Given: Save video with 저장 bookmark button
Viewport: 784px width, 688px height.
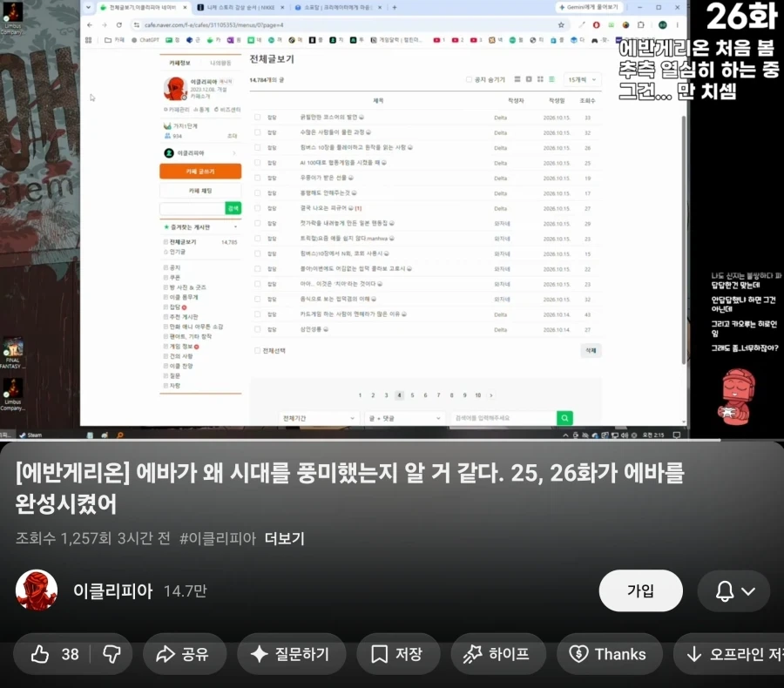Looking at the screenshot, I should [398, 654].
